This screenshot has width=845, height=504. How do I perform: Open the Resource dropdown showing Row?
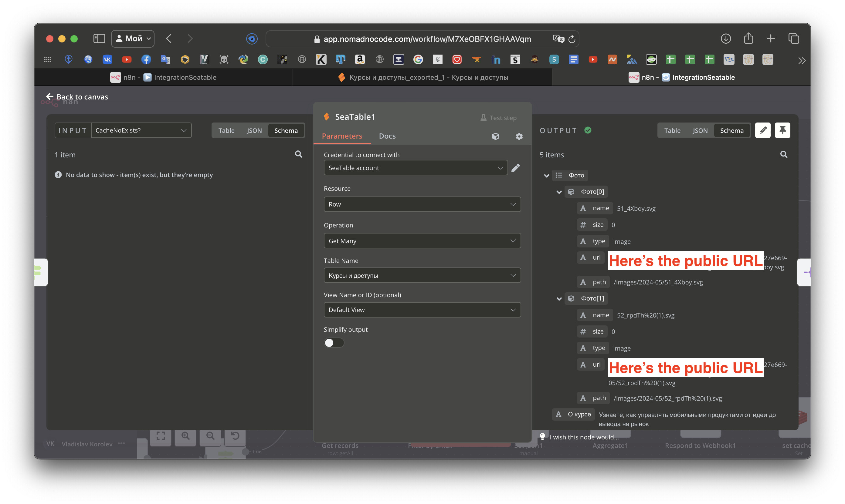422,204
